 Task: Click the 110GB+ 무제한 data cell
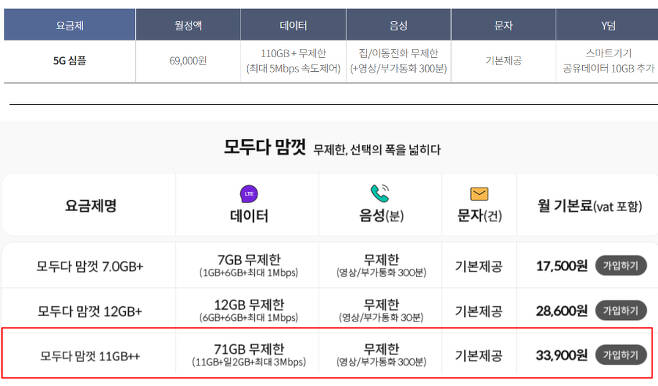293,61
